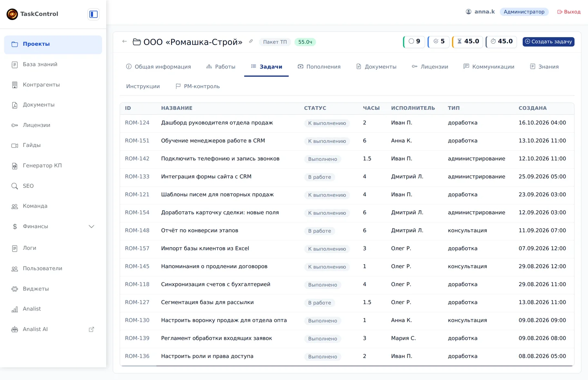Click the Виджеты puzzle icon
Viewport: 588px width, 380px height.
[x=15, y=289]
